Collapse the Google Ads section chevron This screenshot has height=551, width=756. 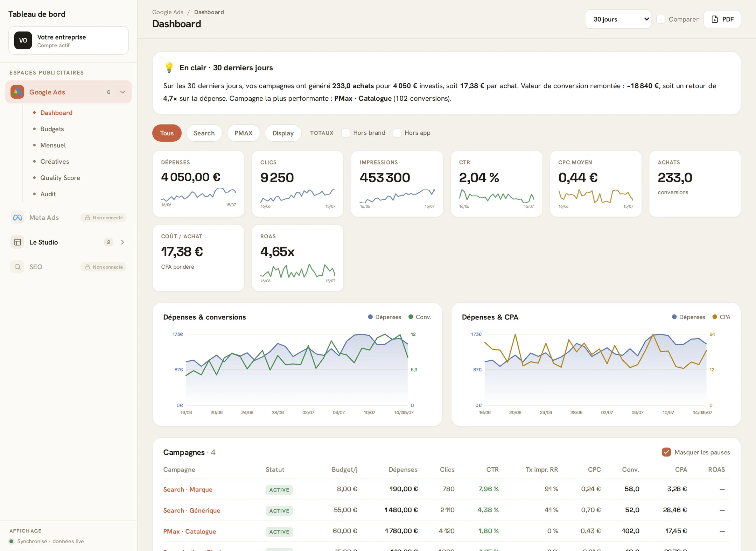tap(122, 92)
